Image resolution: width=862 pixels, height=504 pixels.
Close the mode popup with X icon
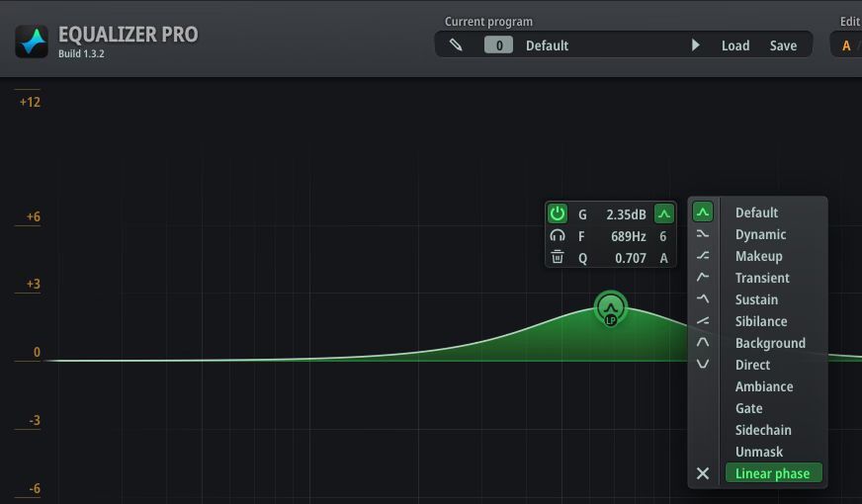point(703,473)
